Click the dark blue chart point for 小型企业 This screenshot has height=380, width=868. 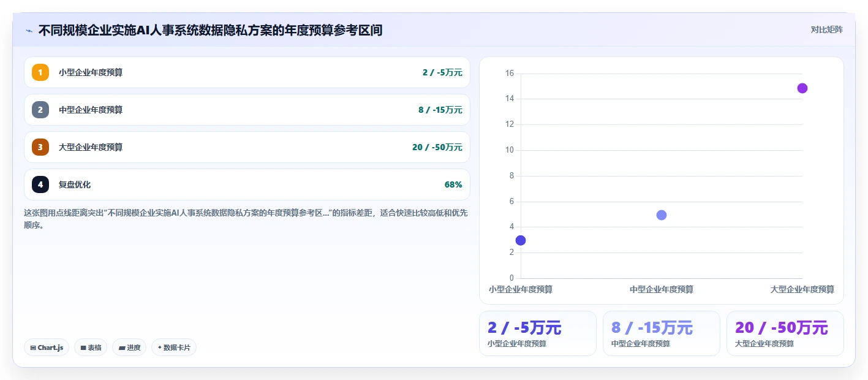coord(521,240)
